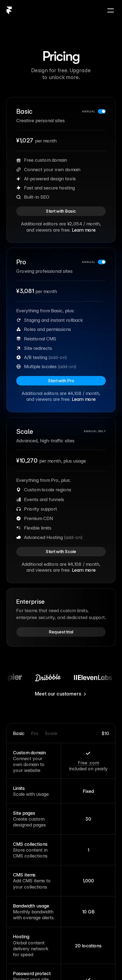122x980 pixels.
Task: Click the Free .com link
Action: point(88,763)
